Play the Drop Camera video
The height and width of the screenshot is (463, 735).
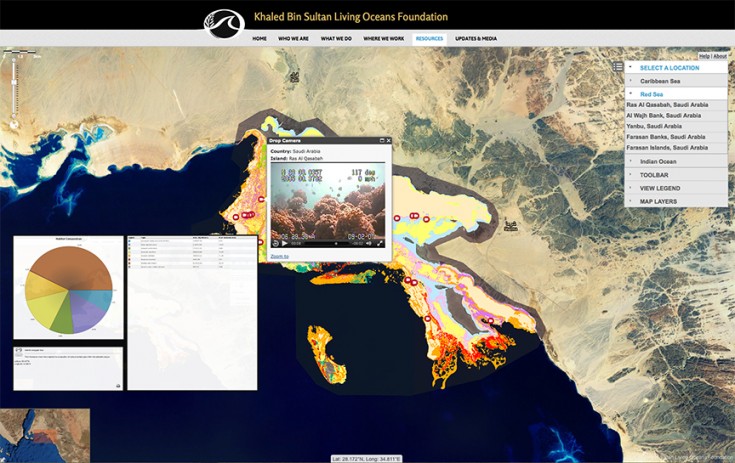click(x=285, y=243)
